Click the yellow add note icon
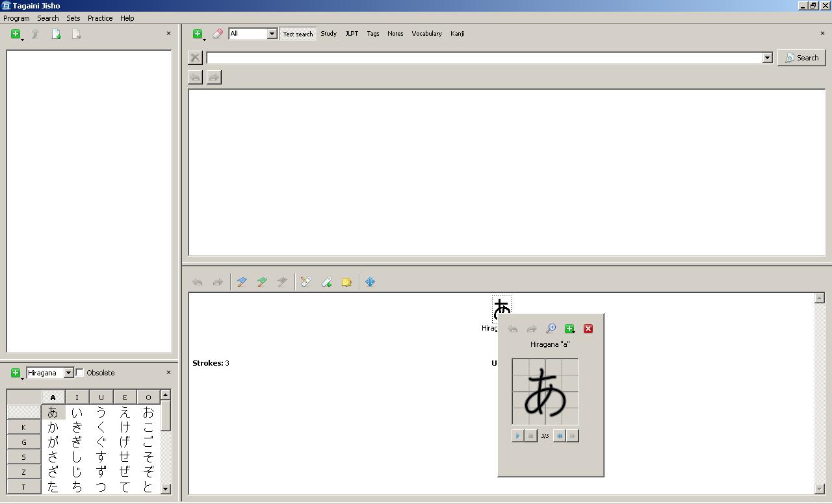Image resolution: width=832 pixels, height=504 pixels. pos(346,283)
